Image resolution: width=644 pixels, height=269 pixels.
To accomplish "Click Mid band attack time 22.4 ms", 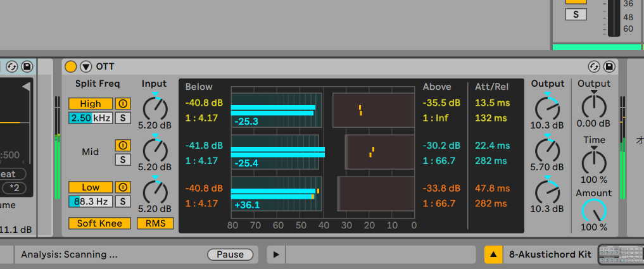I will pyautogui.click(x=493, y=146).
